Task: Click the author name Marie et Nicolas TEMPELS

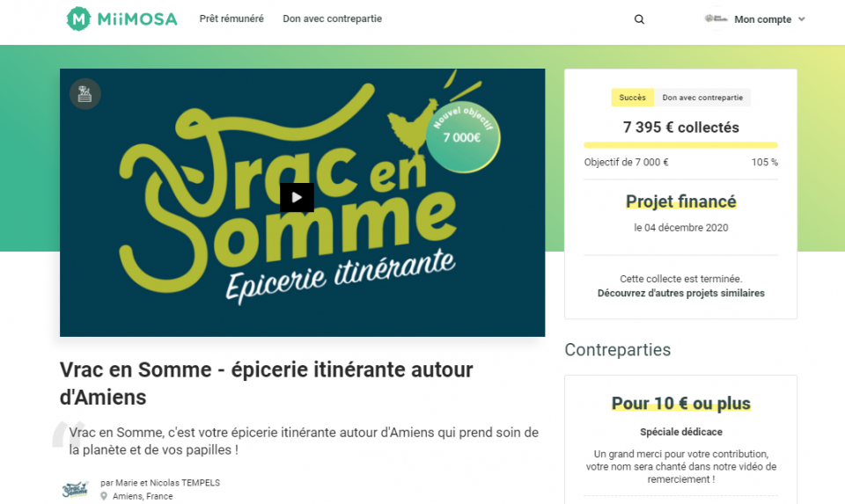Action: (166, 483)
